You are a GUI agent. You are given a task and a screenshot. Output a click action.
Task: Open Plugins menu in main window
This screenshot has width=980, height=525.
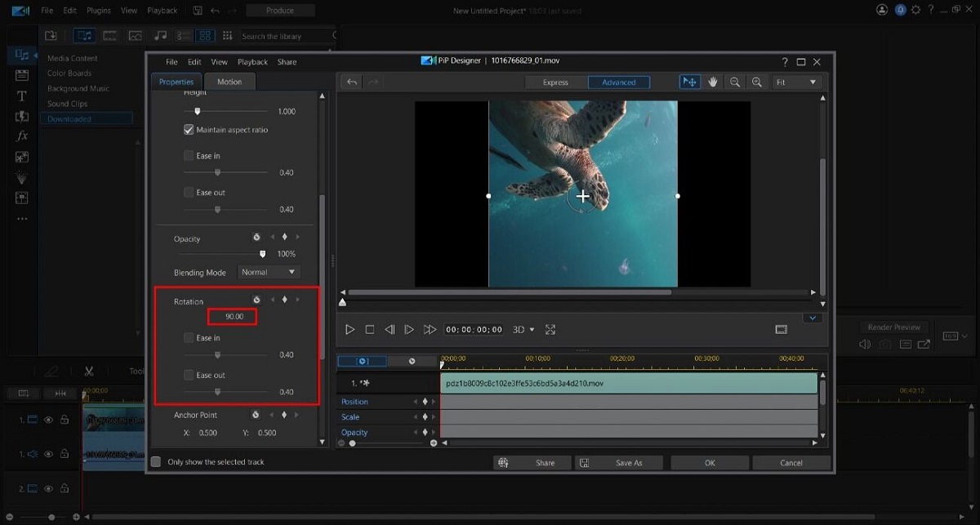[x=98, y=11]
